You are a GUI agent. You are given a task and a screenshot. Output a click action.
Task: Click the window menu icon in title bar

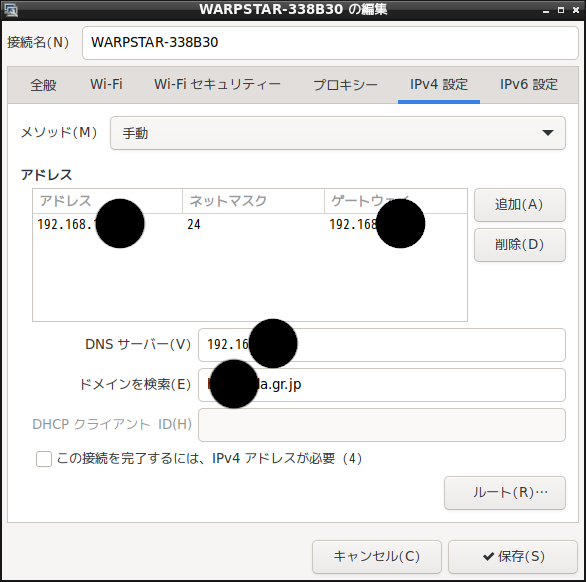(x=11, y=10)
